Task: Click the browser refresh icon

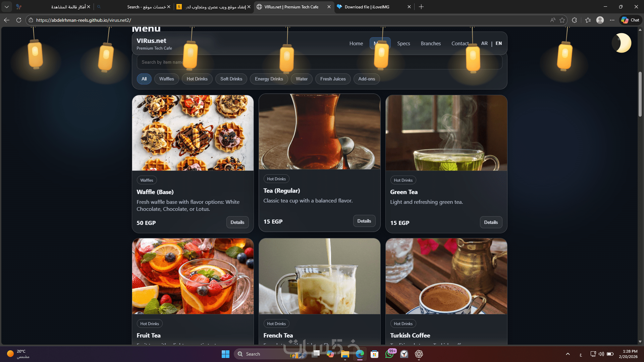Action: coord(19,20)
